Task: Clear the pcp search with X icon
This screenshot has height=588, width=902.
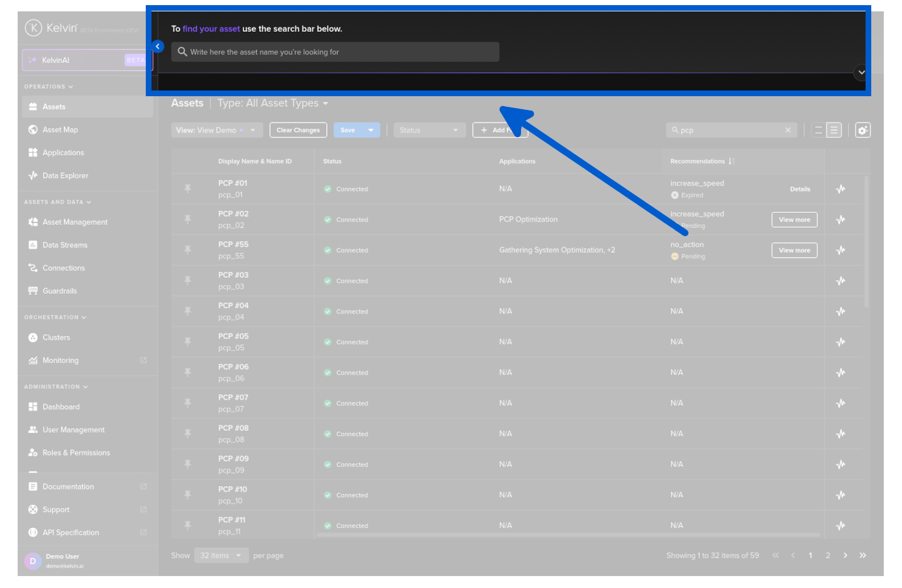Action: point(788,130)
